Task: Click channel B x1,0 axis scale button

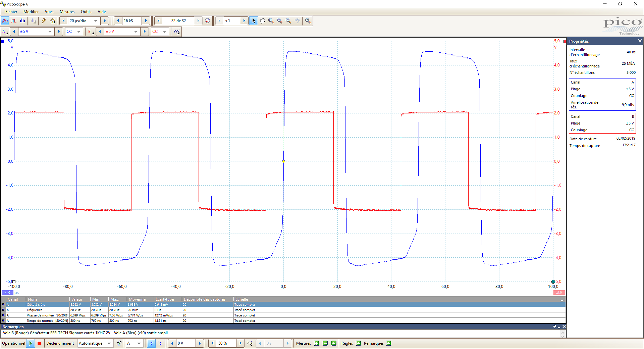Action: (x=559, y=293)
